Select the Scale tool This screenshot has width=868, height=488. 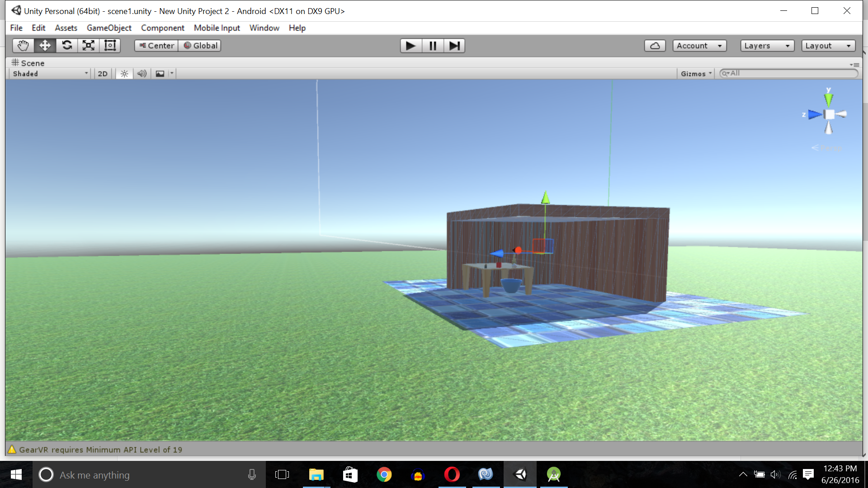89,46
